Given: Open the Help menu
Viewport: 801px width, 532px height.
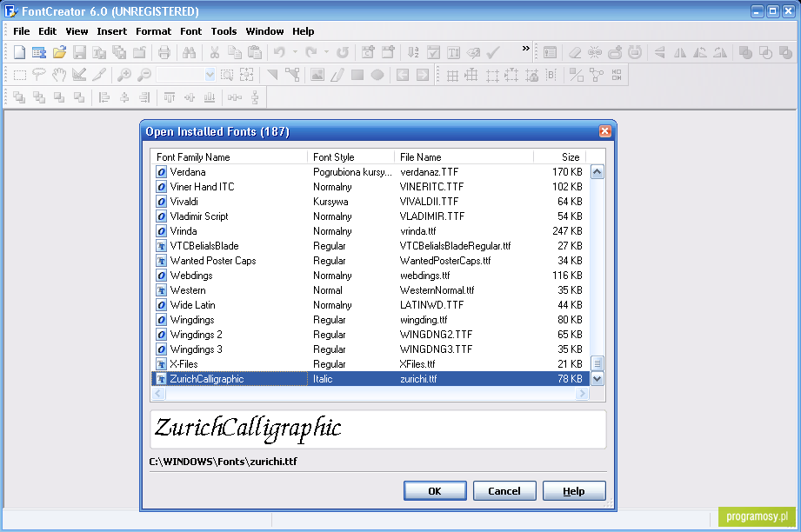Looking at the screenshot, I should 303,31.
